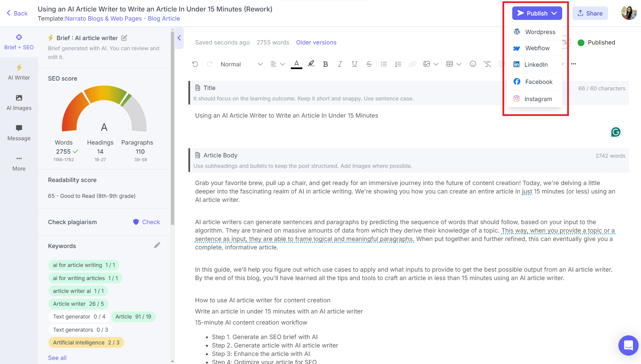
Task: Click the left panel vertical scrollbar
Action: coord(173,128)
